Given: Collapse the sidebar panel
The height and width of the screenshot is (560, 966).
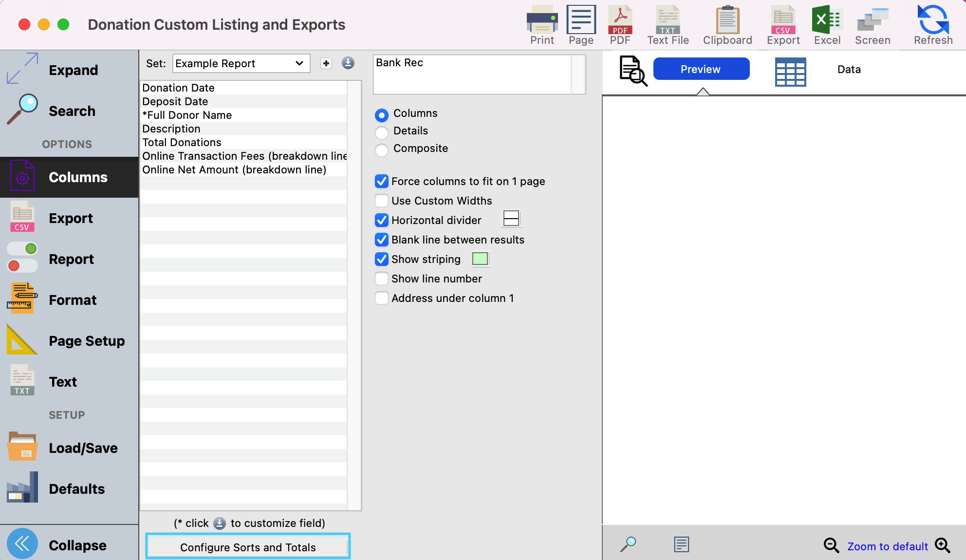Looking at the screenshot, I should [x=22, y=543].
